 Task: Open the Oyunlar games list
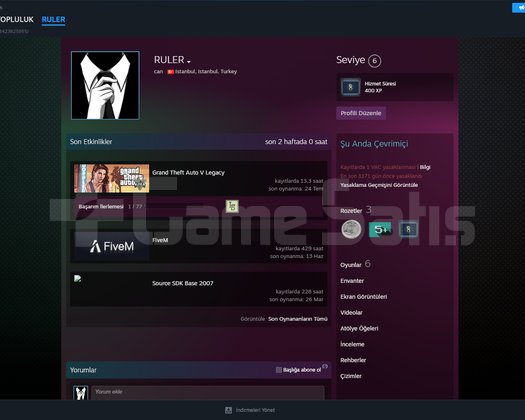tap(351, 265)
